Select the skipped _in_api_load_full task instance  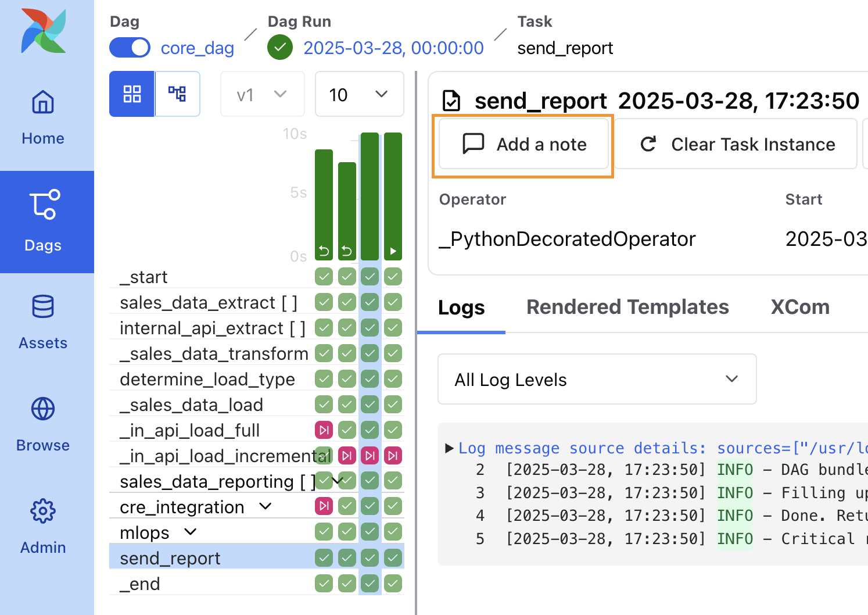click(x=324, y=430)
